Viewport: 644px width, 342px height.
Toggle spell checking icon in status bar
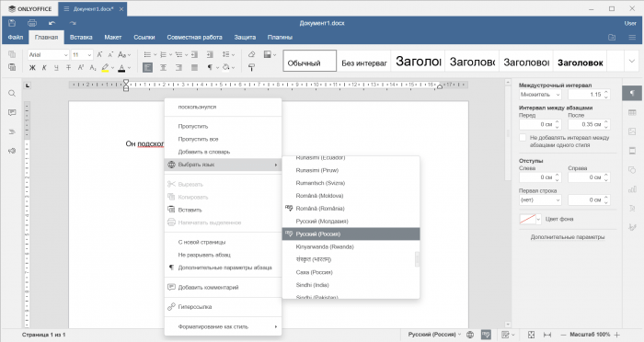486,335
